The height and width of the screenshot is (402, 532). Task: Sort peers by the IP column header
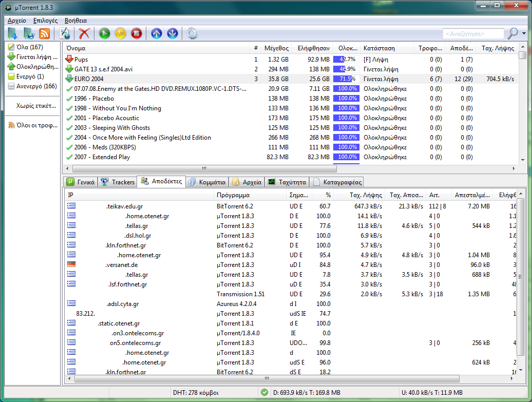(x=139, y=195)
